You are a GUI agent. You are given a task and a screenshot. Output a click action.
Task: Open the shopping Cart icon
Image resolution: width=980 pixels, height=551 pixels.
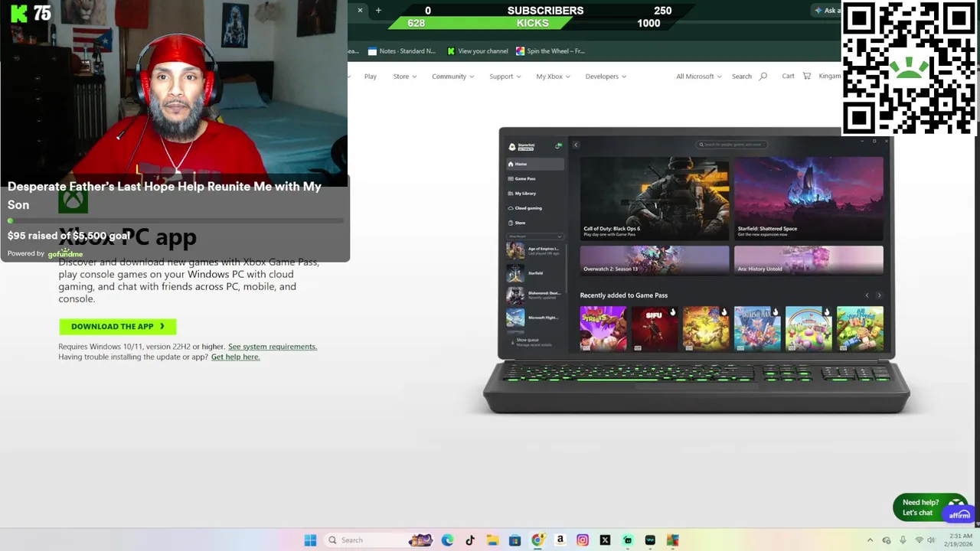(x=806, y=76)
